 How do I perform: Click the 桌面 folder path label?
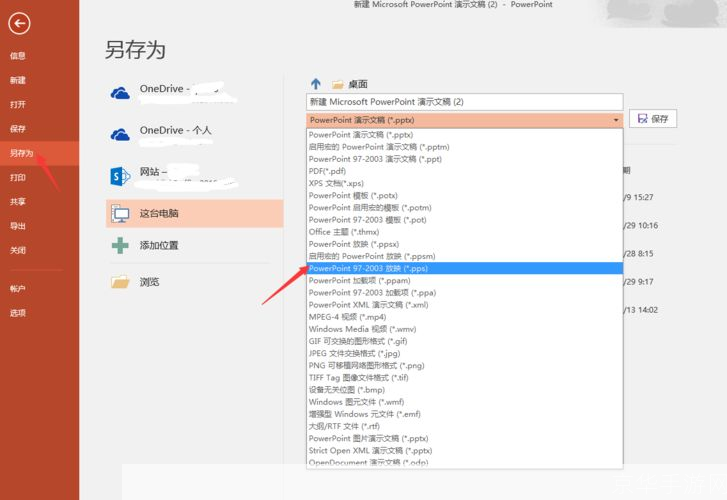coord(358,84)
